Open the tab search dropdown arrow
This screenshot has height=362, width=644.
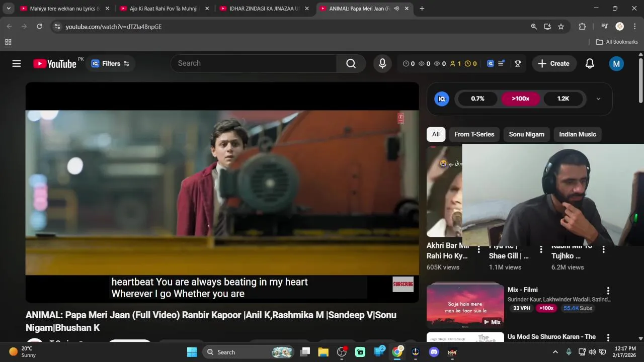point(9,9)
